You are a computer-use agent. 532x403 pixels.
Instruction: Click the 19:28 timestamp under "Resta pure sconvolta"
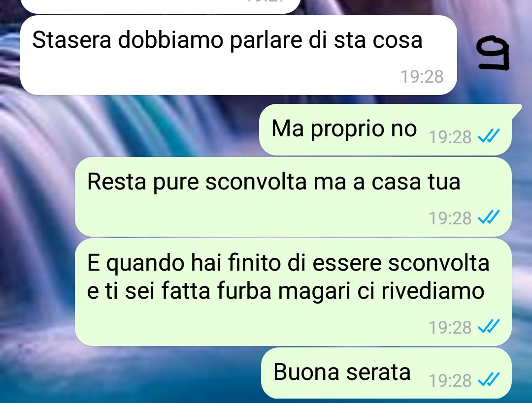(x=450, y=218)
